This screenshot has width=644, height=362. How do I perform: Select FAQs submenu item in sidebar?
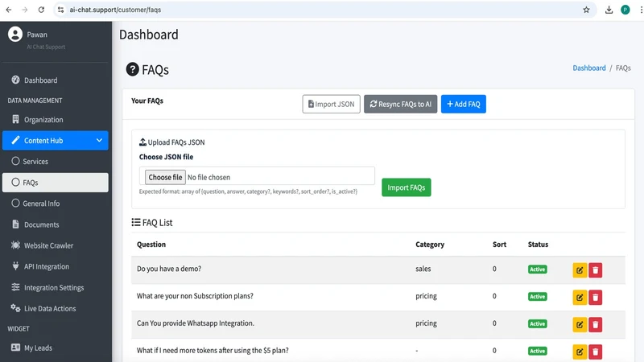click(56, 183)
